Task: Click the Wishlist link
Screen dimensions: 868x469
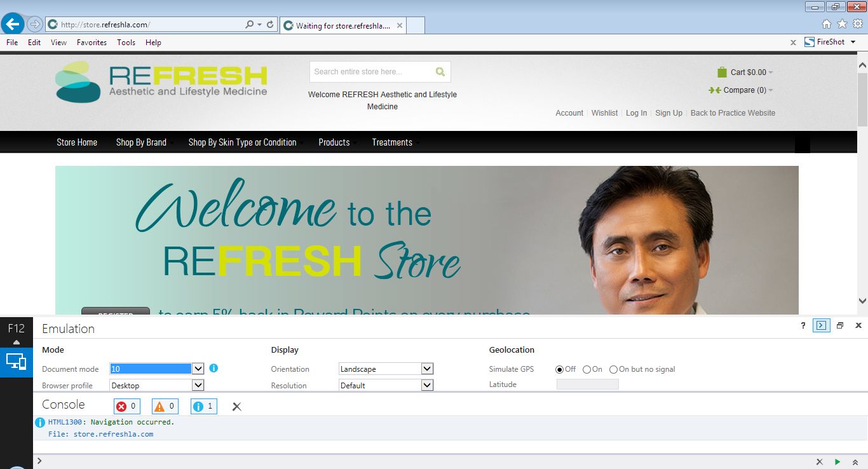Action: (604, 113)
